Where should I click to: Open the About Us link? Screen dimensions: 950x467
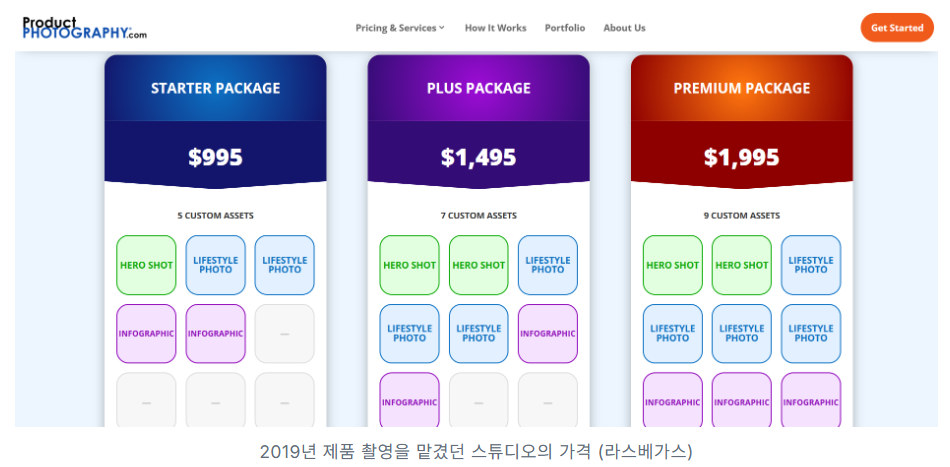pyautogui.click(x=624, y=28)
